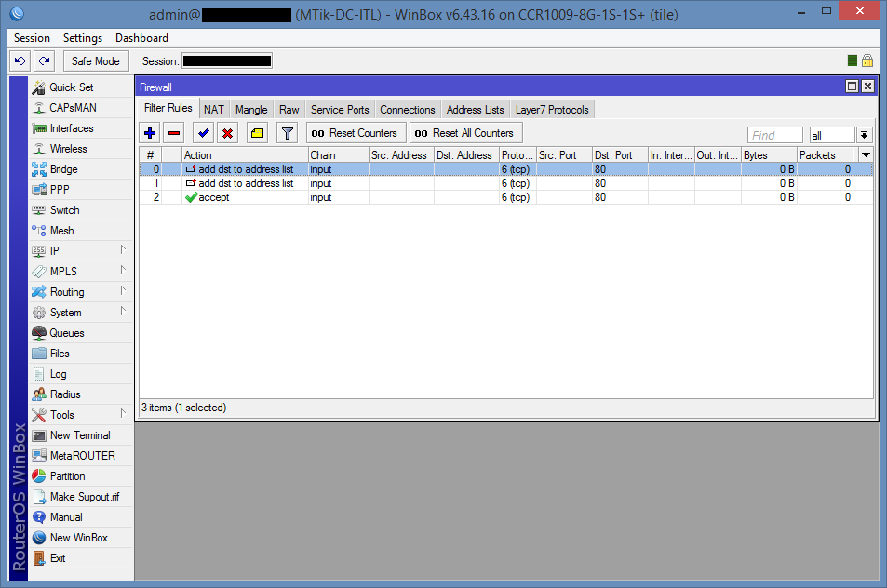Toggle Safe Mode button

pos(96,61)
